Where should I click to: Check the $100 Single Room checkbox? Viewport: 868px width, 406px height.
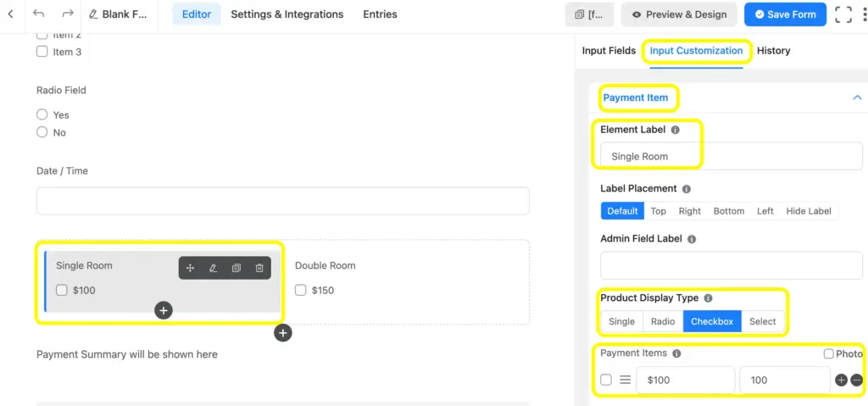point(61,290)
